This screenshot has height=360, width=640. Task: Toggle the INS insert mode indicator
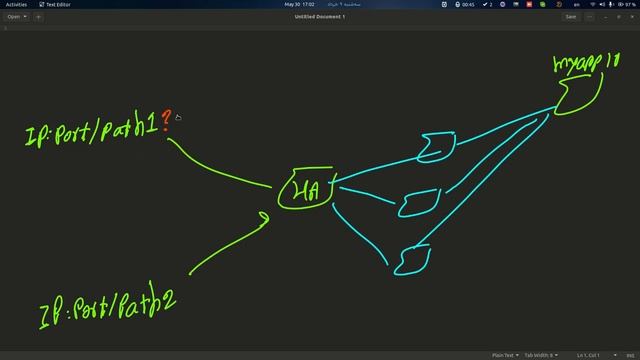point(631,356)
